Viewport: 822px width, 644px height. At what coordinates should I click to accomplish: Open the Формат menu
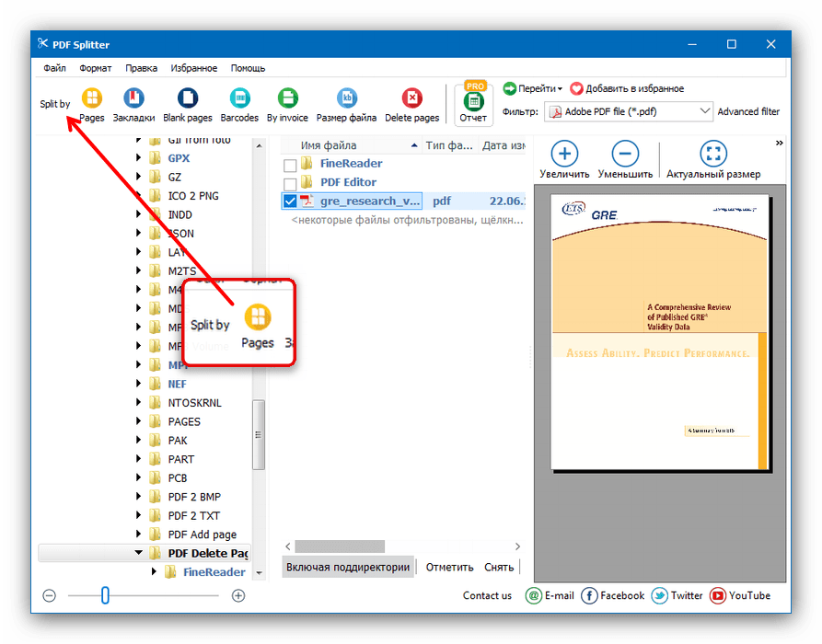(x=96, y=68)
